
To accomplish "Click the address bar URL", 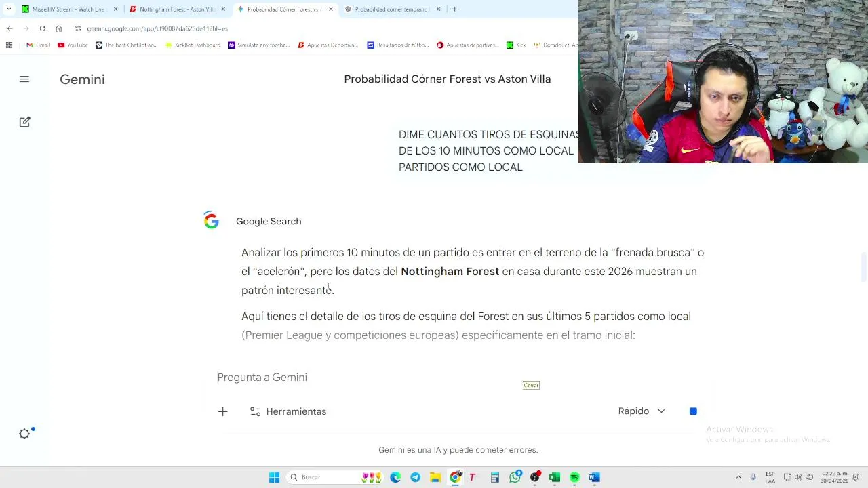I will 157,28.
